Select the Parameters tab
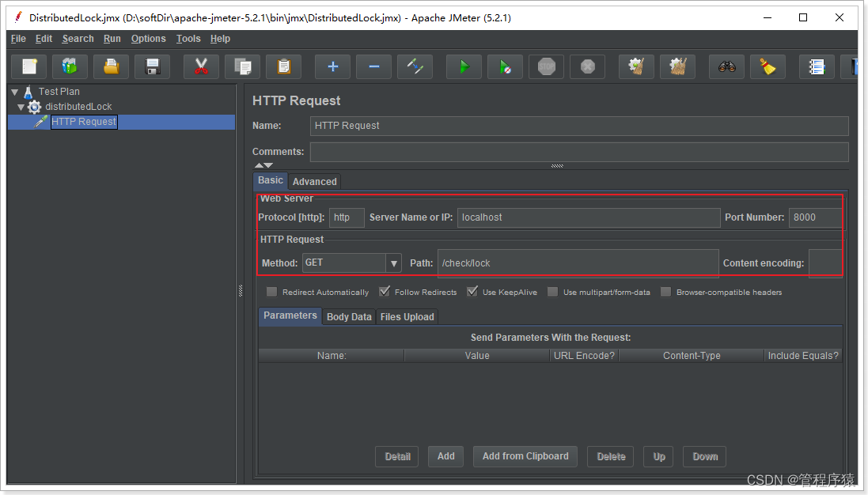The height and width of the screenshot is (495, 868). tap(290, 316)
